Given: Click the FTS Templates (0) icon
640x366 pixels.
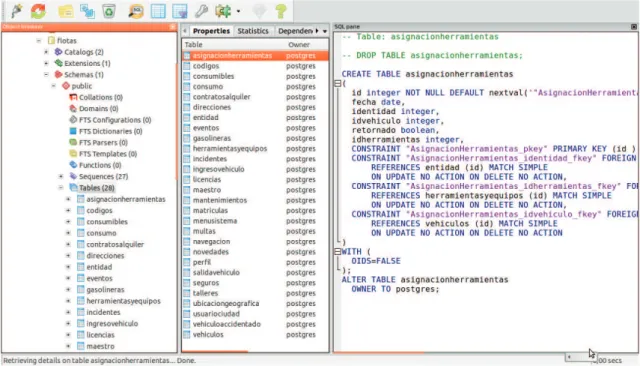Looking at the screenshot, I should [x=73, y=154].
